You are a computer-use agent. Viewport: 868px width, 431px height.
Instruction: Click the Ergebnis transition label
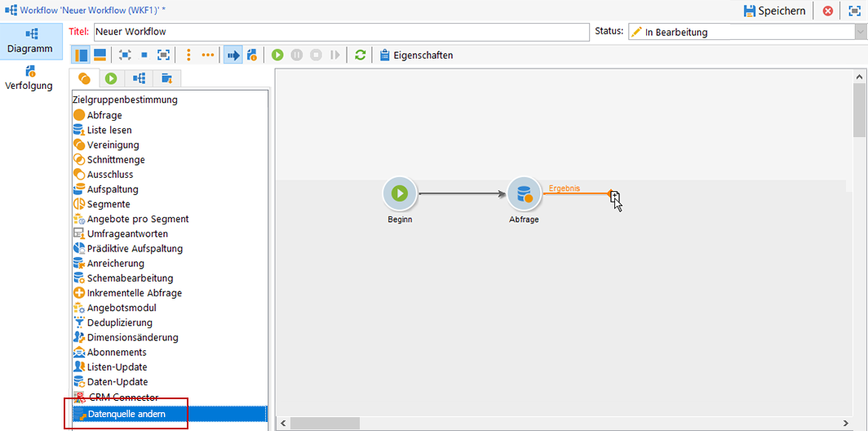564,189
